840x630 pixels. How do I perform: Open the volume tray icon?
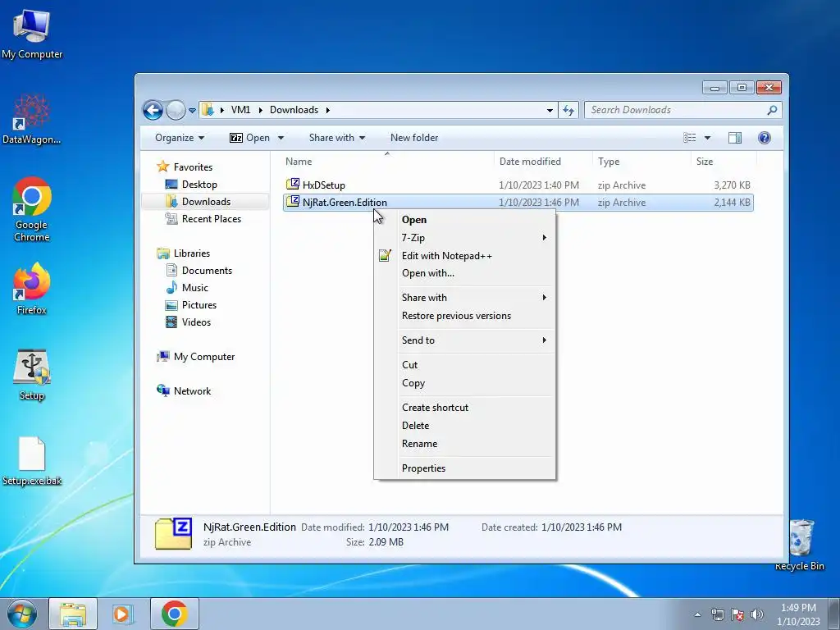point(757,614)
